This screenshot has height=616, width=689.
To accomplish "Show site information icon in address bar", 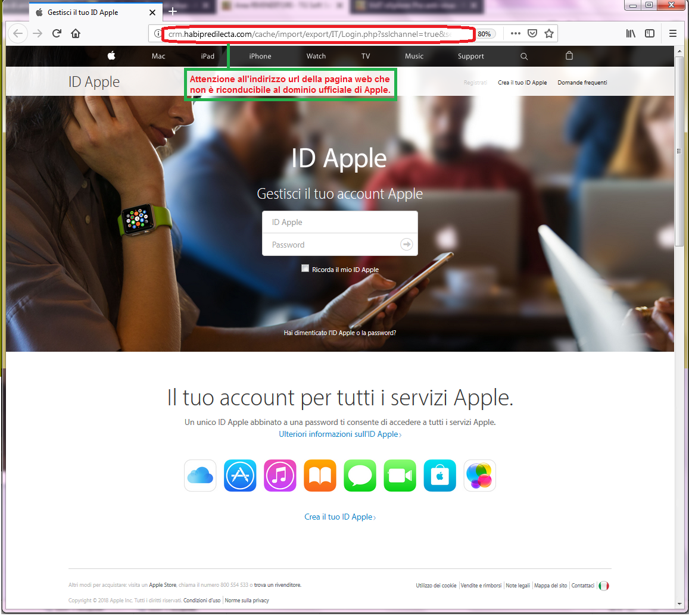I will pyautogui.click(x=157, y=33).
